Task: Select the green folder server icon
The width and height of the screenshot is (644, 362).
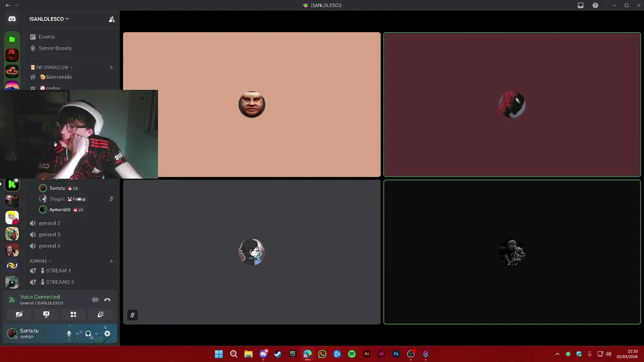Action: point(12,39)
